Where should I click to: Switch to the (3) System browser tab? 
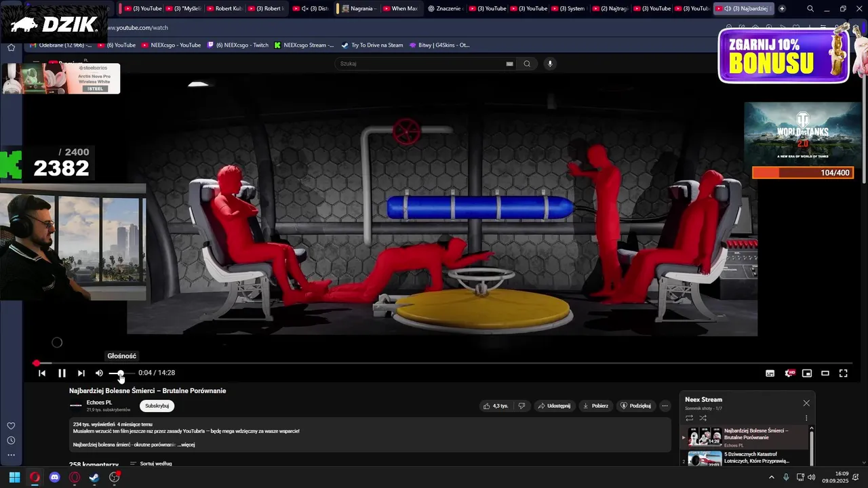(x=568, y=9)
